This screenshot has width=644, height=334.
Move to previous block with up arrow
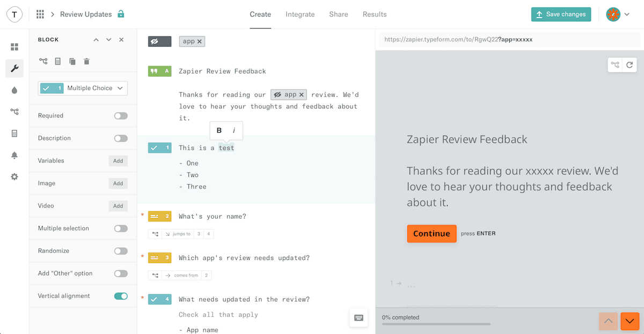(x=96, y=40)
